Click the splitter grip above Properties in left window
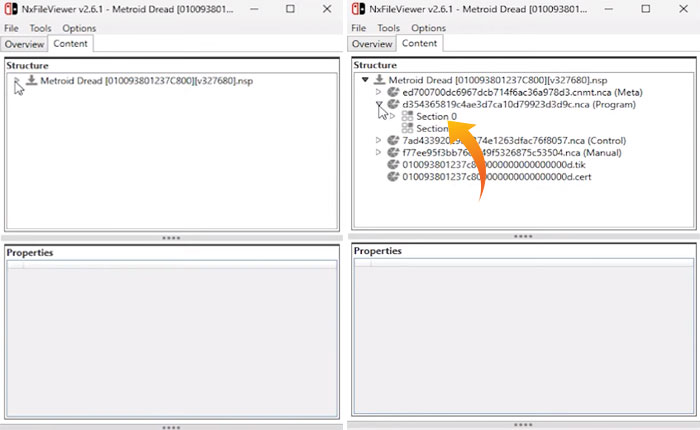Image resolution: width=700 pixels, height=430 pixels. 171,238
